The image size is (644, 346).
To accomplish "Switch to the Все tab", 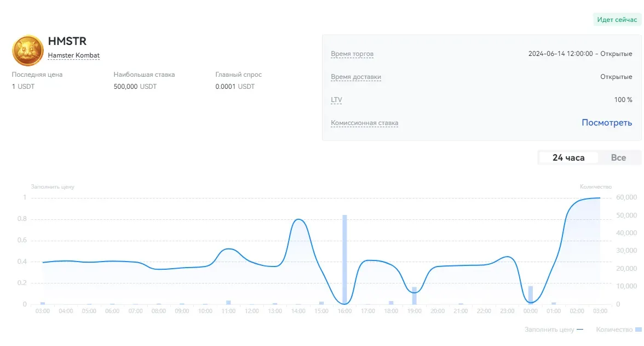I will point(618,158).
